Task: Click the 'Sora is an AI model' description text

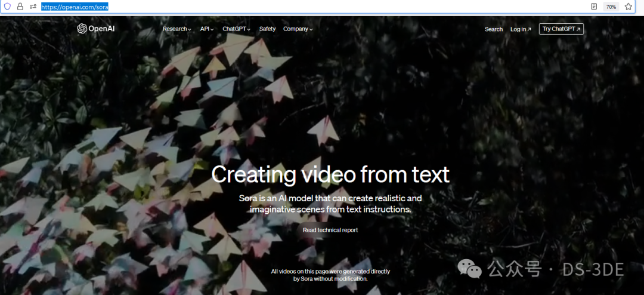Action: [330, 204]
